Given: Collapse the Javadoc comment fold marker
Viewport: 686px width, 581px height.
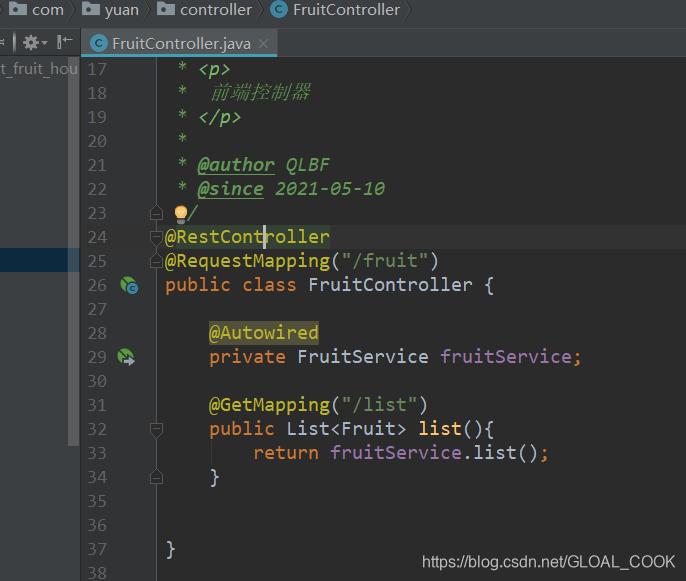Looking at the screenshot, I should pos(156,214).
